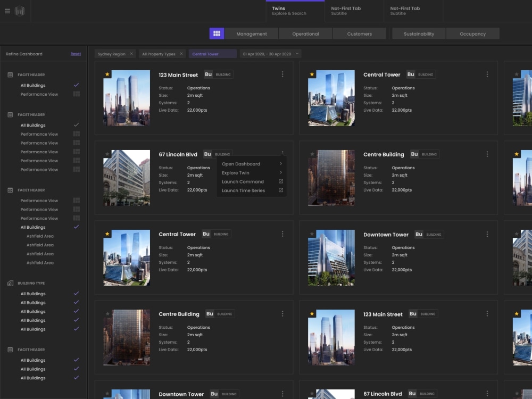This screenshot has height=399, width=532.
Task: Toggle last All Buildings in bottom facet group
Action: point(76,378)
